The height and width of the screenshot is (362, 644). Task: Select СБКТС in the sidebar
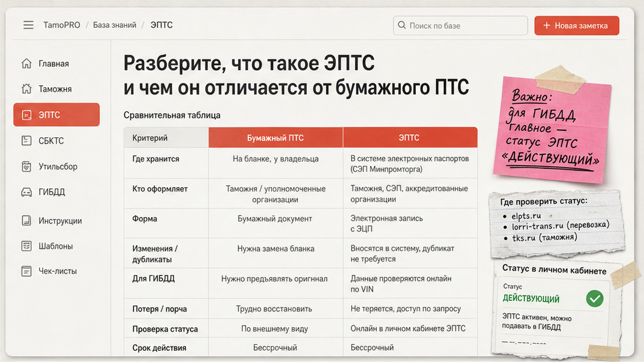[56, 141]
